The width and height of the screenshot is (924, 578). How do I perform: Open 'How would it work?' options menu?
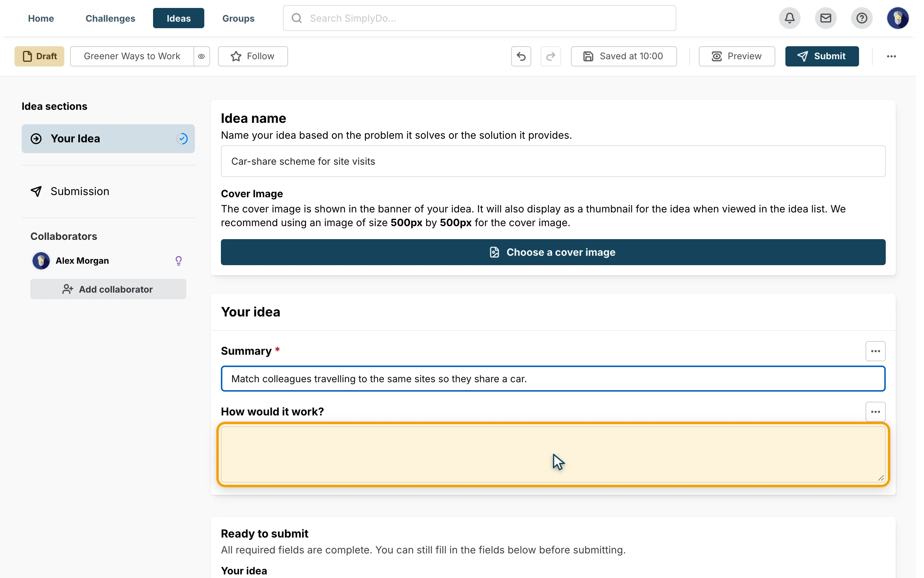coord(875,412)
